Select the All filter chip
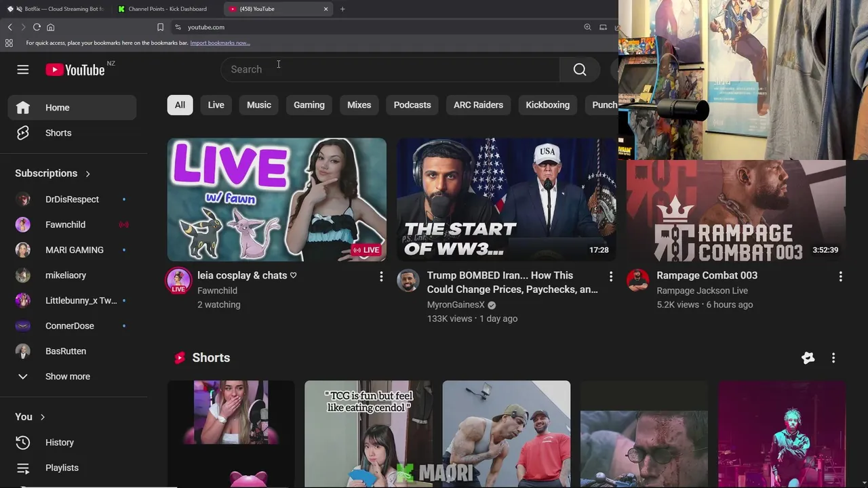The height and width of the screenshot is (488, 868). pyautogui.click(x=180, y=105)
